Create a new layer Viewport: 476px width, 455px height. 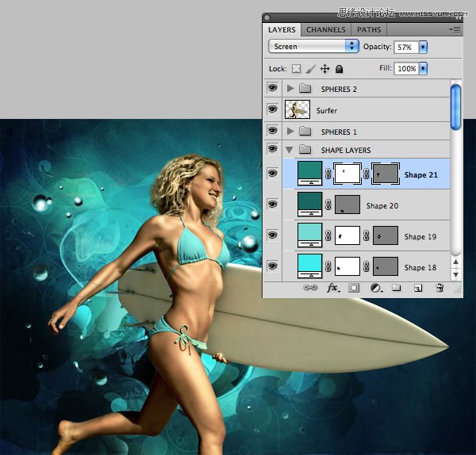[417, 289]
